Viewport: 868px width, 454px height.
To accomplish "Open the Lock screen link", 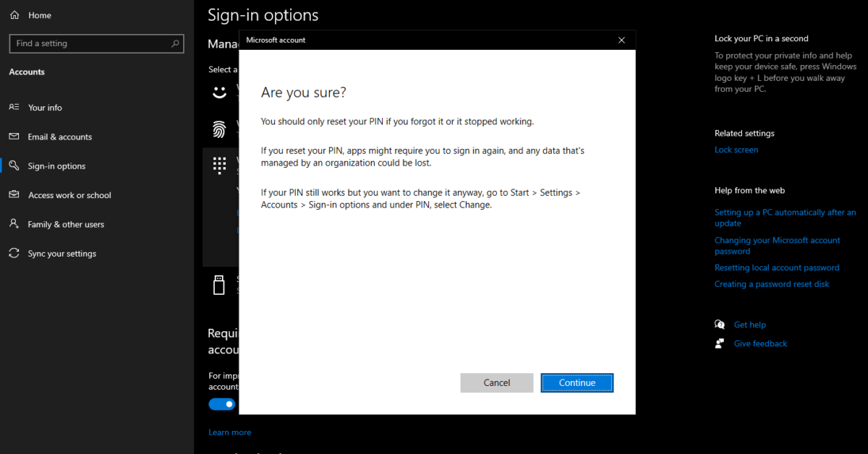I will 736,149.
